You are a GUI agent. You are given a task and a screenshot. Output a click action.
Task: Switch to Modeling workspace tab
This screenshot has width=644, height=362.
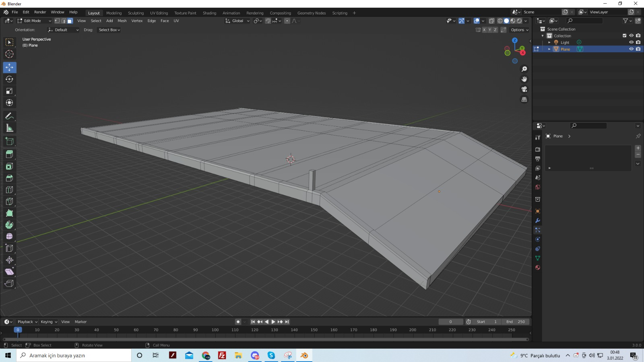114,13
